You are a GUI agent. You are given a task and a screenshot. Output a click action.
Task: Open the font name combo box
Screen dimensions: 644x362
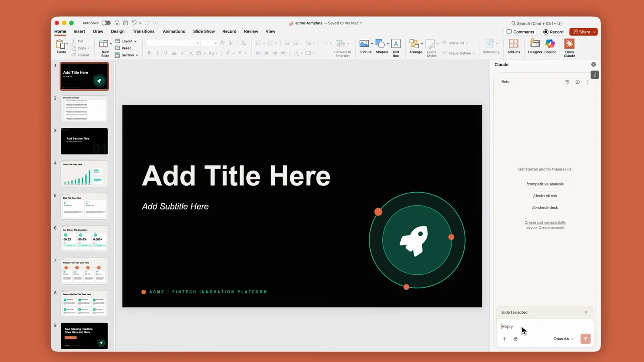(x=173, y=43)
